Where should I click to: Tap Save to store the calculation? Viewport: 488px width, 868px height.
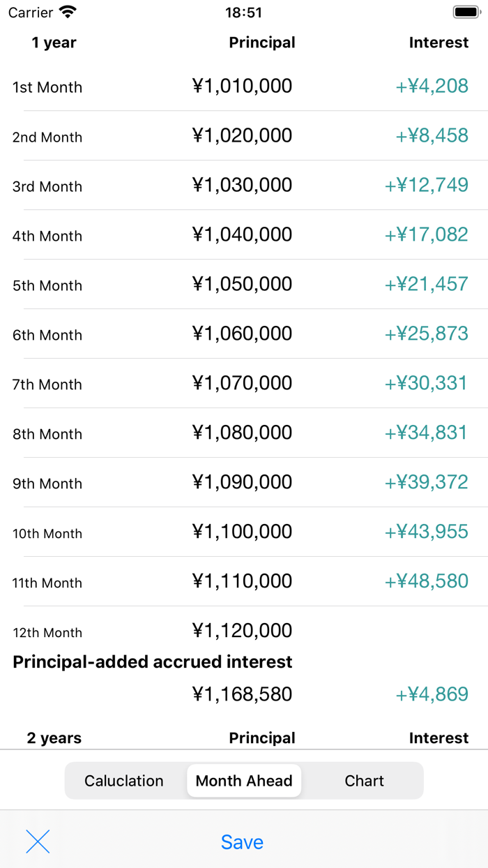(x=242, y=842)
